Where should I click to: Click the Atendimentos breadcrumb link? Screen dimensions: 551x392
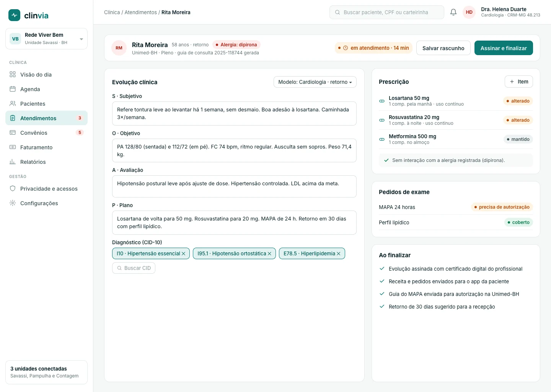tap(140, 12)
